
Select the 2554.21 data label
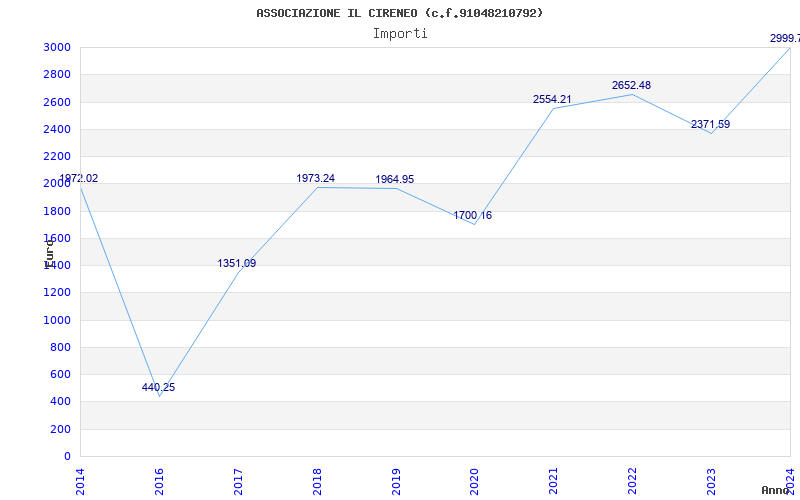pyautogui.click(x=553, y=99)
